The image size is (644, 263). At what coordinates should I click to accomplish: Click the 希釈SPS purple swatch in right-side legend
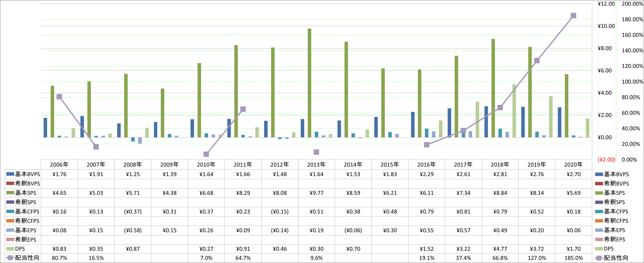tap(599, 202)
